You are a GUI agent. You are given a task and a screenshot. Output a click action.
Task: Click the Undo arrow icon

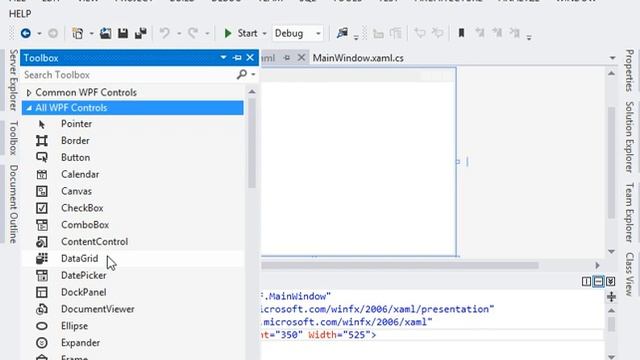tap(164, 33)
